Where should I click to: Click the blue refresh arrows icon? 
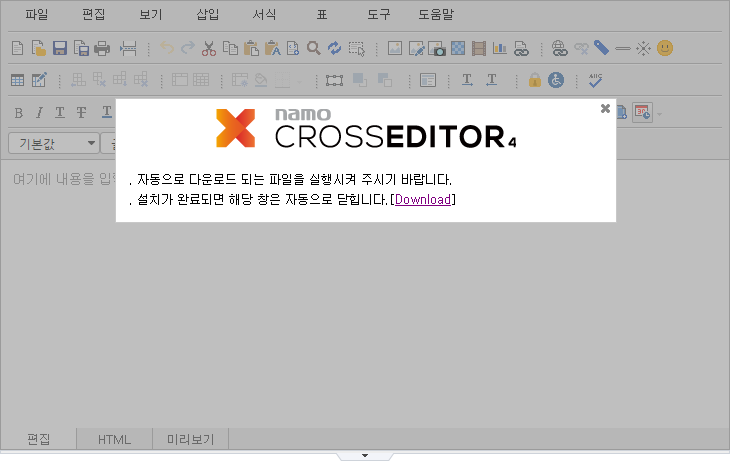(334, 48)
